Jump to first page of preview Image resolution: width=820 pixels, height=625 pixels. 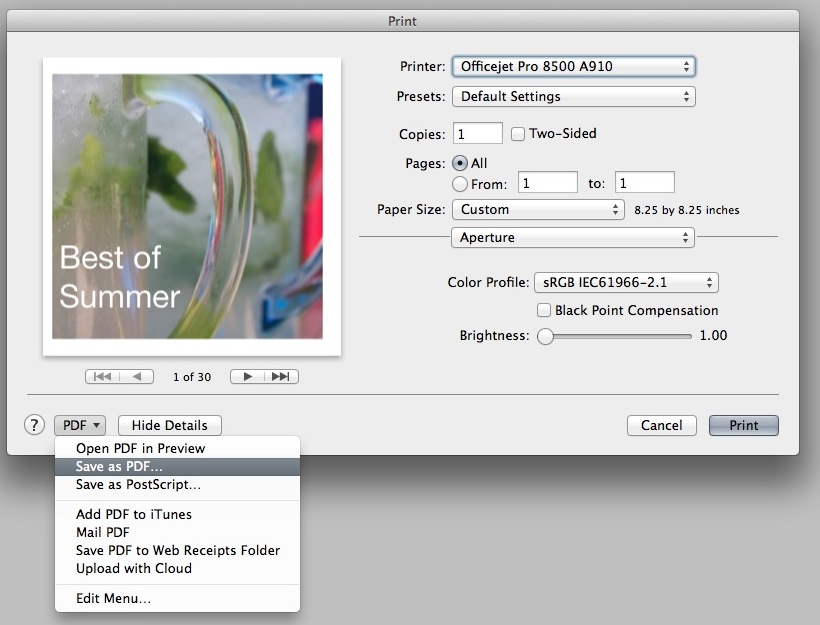pyautogui.click(x=102, y=377)
